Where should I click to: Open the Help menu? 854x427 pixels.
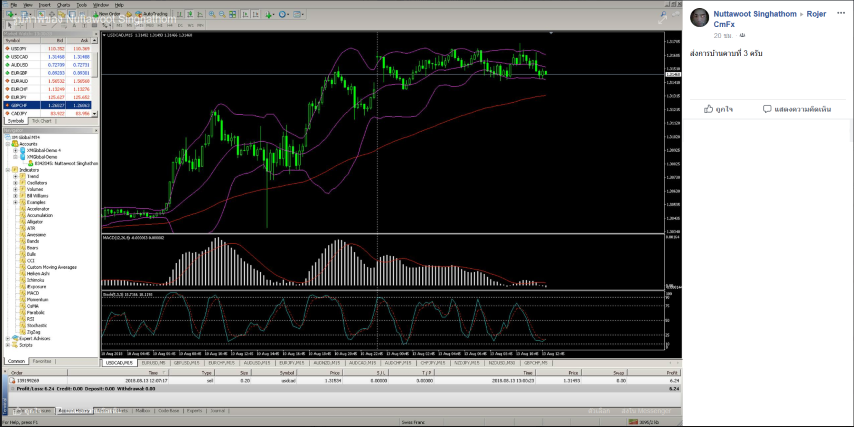click(x=119, y=5)
